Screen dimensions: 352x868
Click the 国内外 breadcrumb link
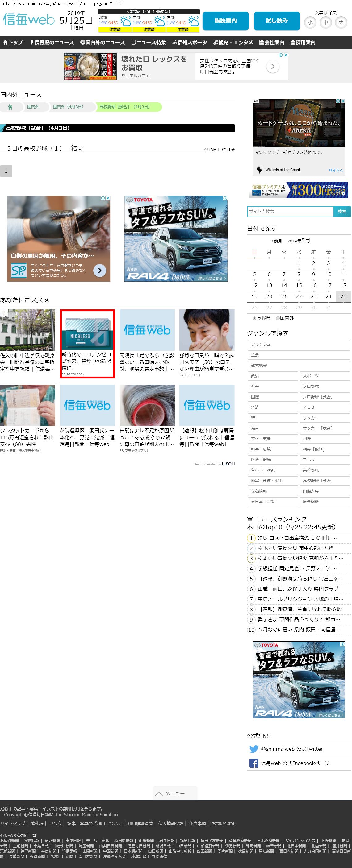coord(33,107)
